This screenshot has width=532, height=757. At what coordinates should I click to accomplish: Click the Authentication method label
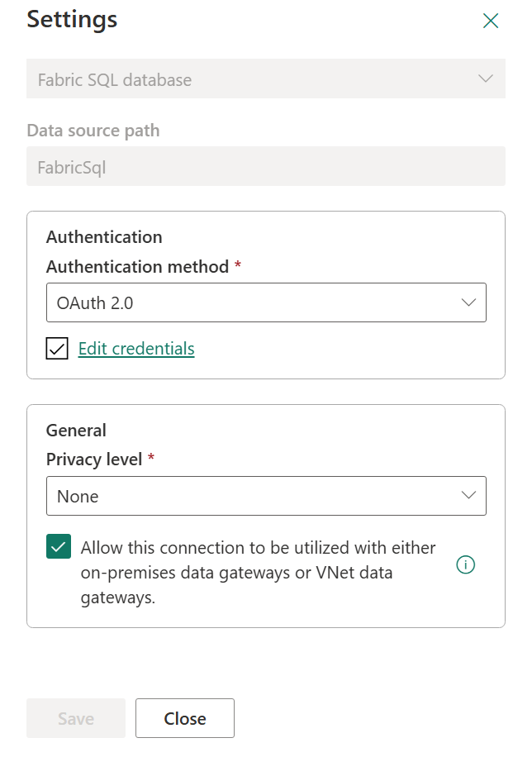click(138, 266)
